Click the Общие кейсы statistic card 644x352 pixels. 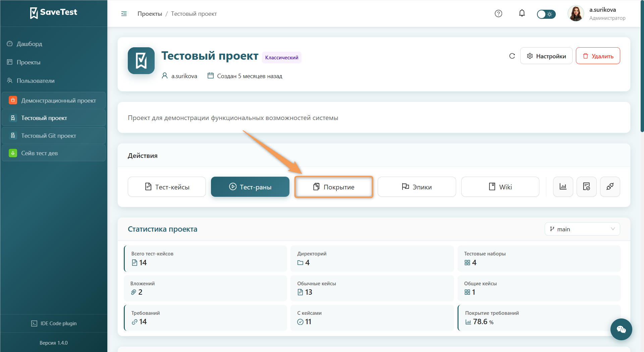click(x=539, y=288)
